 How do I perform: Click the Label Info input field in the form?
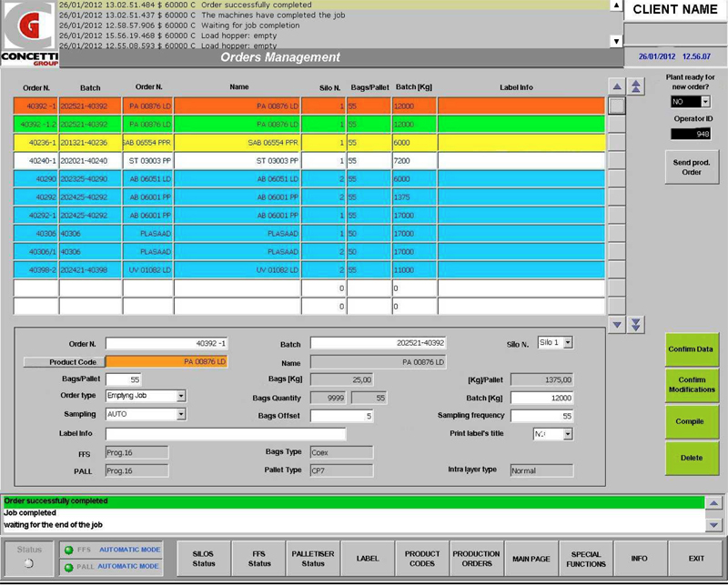click(226, 434)
